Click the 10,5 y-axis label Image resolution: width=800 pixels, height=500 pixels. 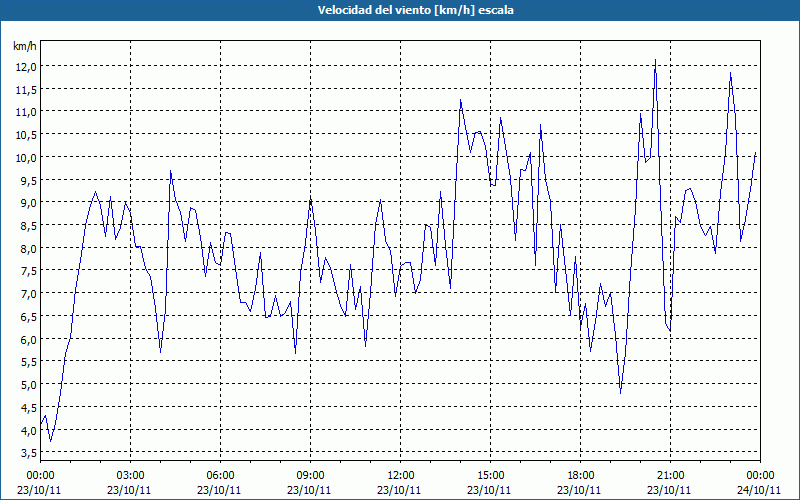(26, 135)
